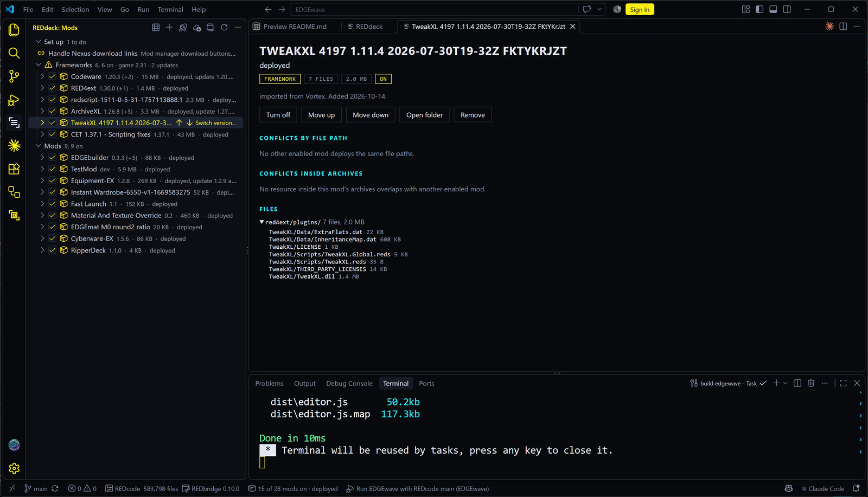Click the cloud download icon in REDdeck header
This screenshot has width=868, height=497.
[197, 27]
